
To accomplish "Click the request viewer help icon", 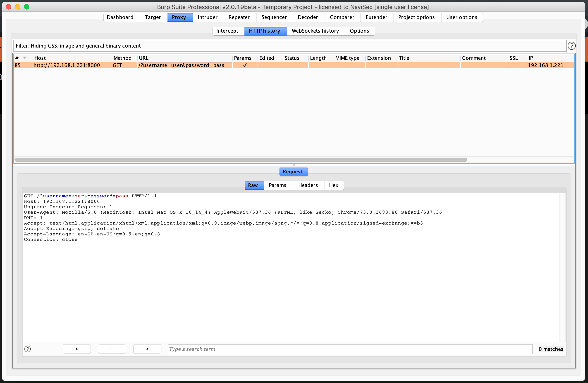I will point(28,349).
